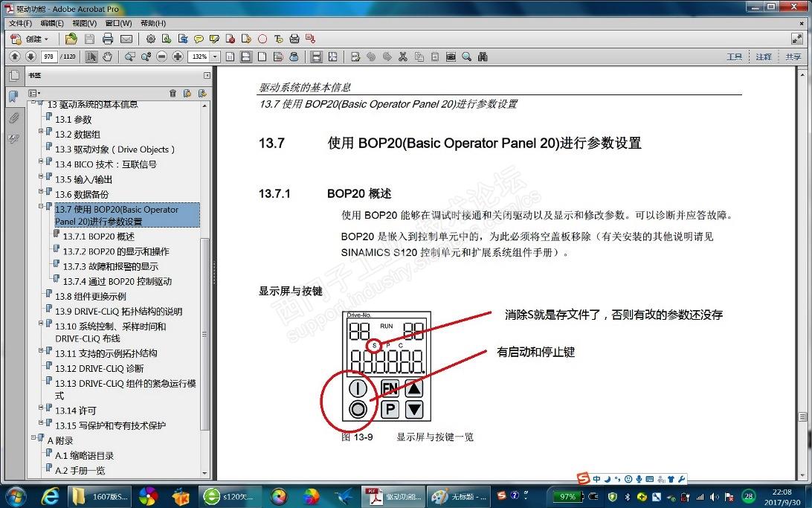Click the settings gear toolbar icon
The width and height of the screenshot is (812, 508).
(x=151, y=39)
